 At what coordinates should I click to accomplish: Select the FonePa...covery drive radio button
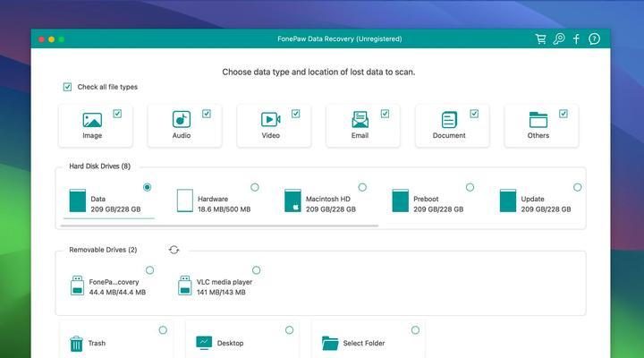coord(150,270)
